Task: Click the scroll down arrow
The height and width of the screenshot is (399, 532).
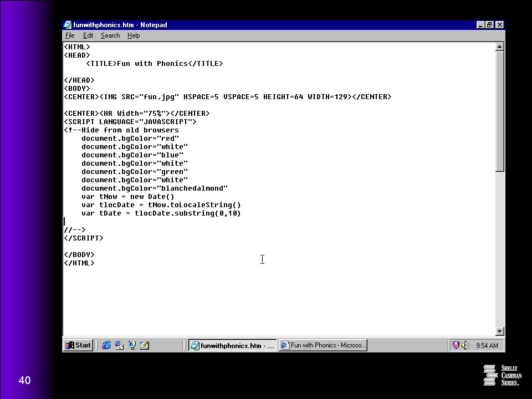Action: tap(499, 331)
